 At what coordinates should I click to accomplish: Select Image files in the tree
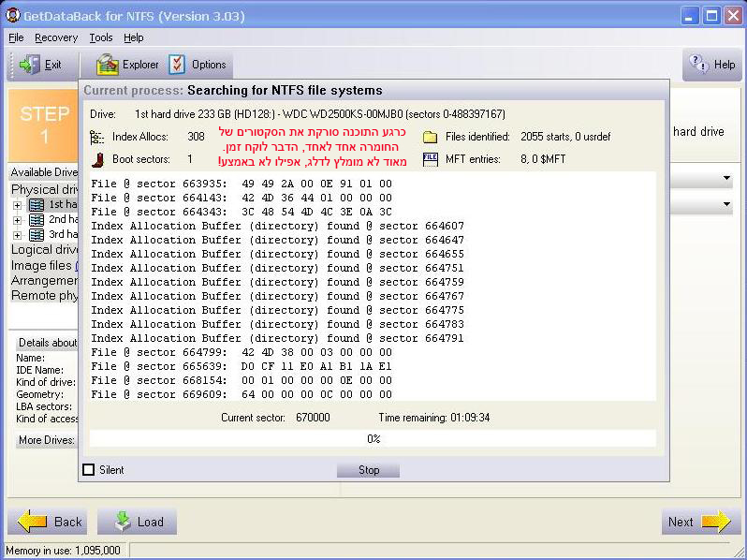(41, 265)
